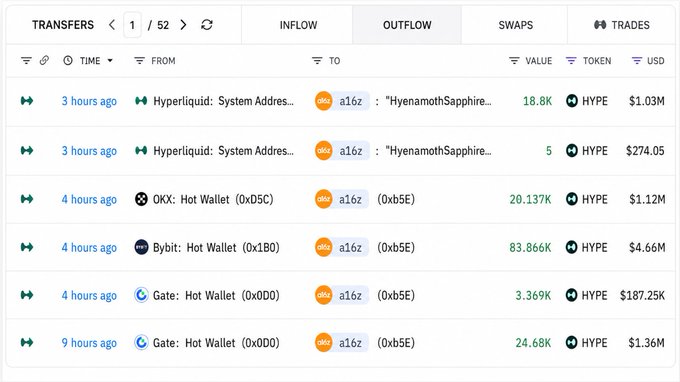680x382 pixels.
Task: Refresh the transfers list
Action: click(x=207, y=25)
